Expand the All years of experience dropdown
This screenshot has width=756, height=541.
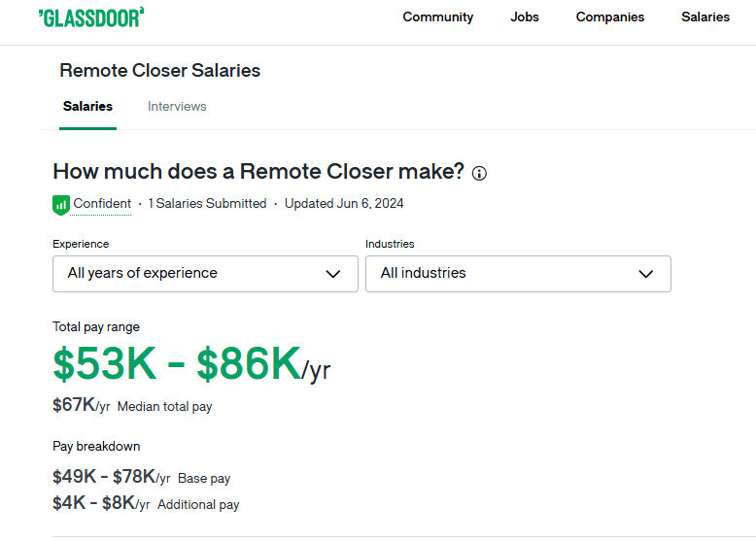205,274
